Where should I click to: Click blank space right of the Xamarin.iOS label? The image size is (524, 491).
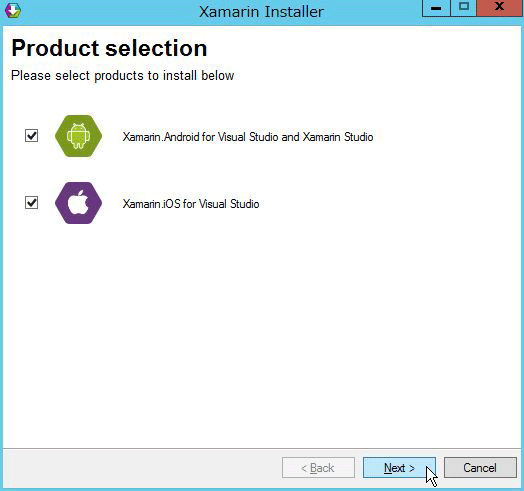(x=388, y=204)
